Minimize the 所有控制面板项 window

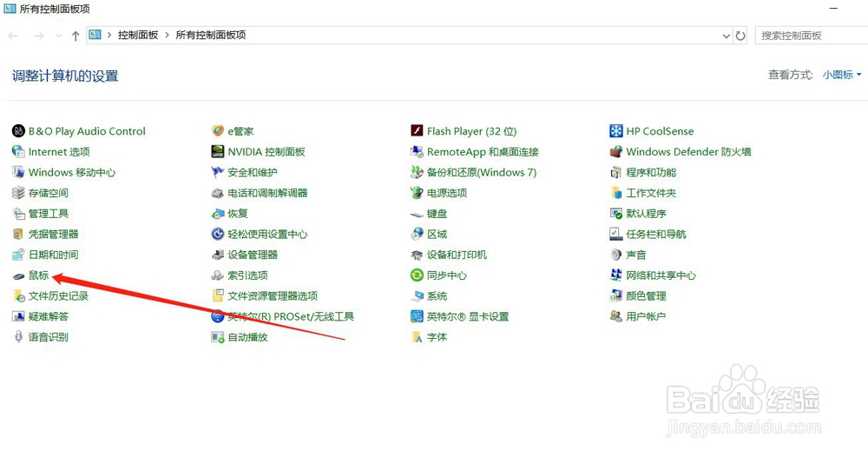(x=833, y=9)
